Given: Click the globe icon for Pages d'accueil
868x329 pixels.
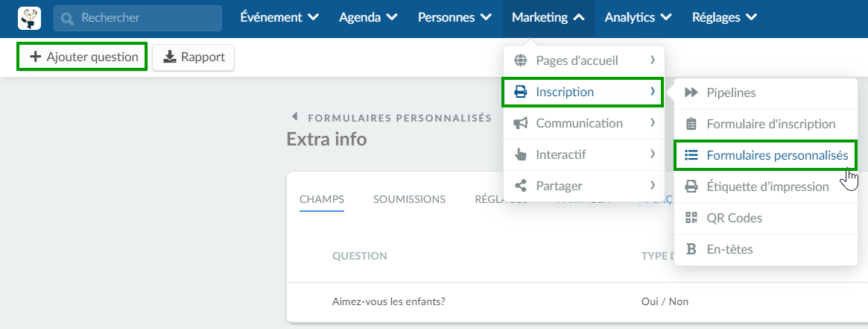Looking at the screenshot, I should pos(520,60).
